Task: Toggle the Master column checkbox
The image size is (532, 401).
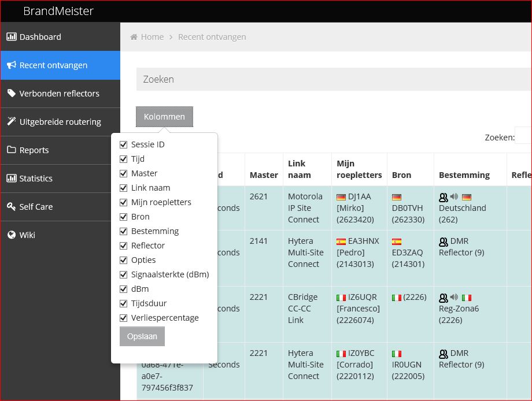Action: coord(124,173)
